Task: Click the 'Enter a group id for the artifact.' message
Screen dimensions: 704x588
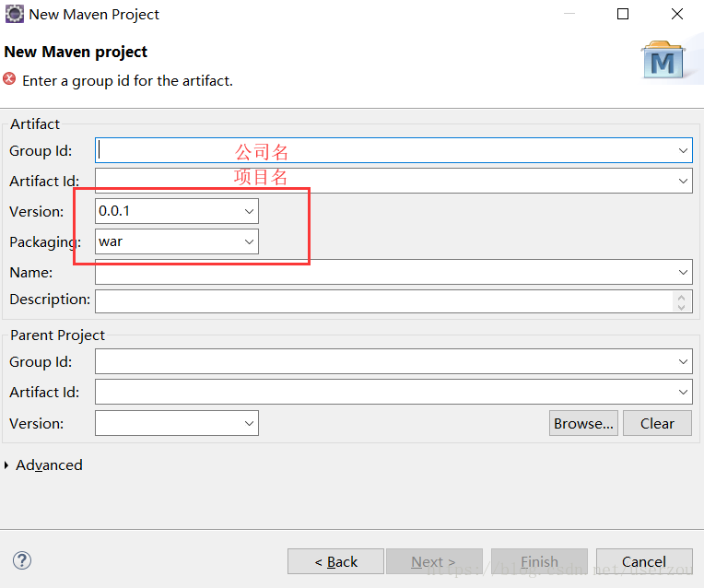Action: click(127, 81)
